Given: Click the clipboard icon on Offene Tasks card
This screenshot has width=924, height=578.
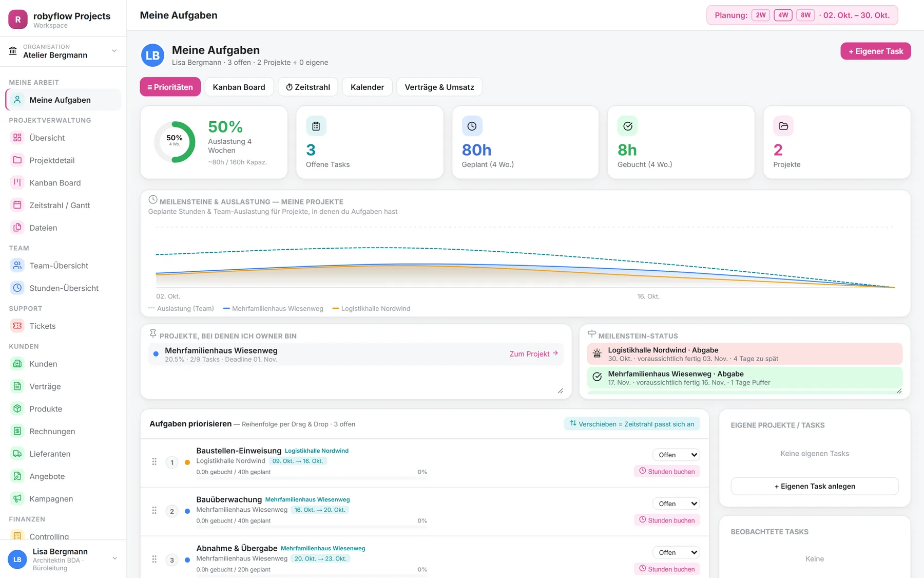Looking at the screenshot, I should point(316,126).
